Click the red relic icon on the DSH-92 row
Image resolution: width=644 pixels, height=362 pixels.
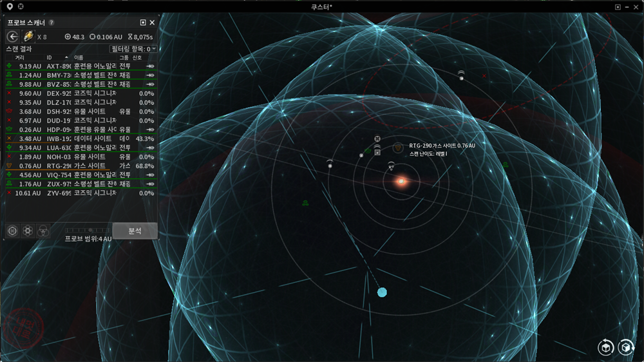[x=9, y=111]
